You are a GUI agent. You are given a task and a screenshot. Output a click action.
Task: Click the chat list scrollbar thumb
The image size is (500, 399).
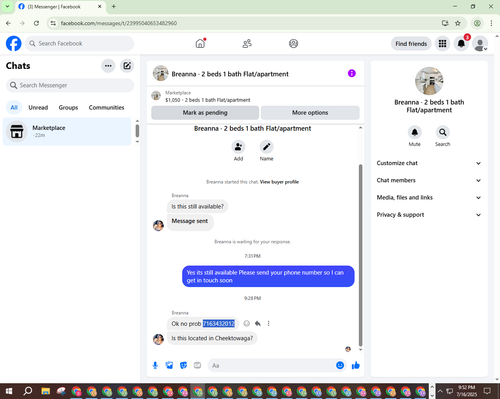(x=137, y=130)
